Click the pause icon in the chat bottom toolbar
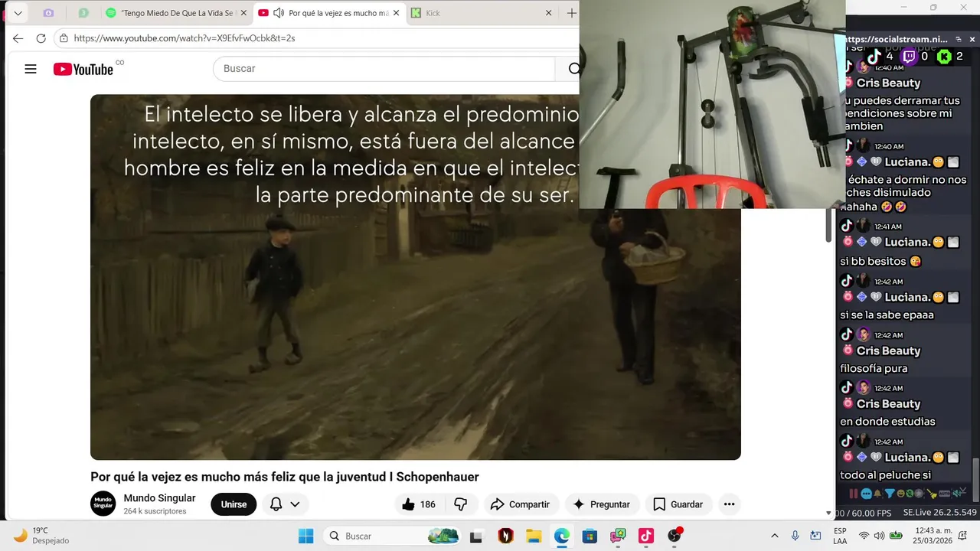The width and height of the screenshot is (980, 551). click(x=854, y=494)
